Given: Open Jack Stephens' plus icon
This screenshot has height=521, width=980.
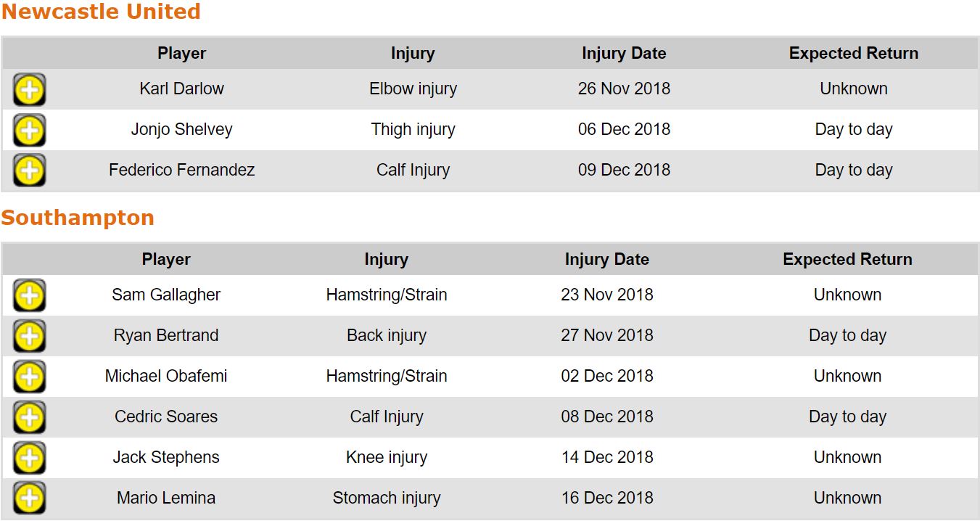Looking at the screenshot, I should [29, 459].
